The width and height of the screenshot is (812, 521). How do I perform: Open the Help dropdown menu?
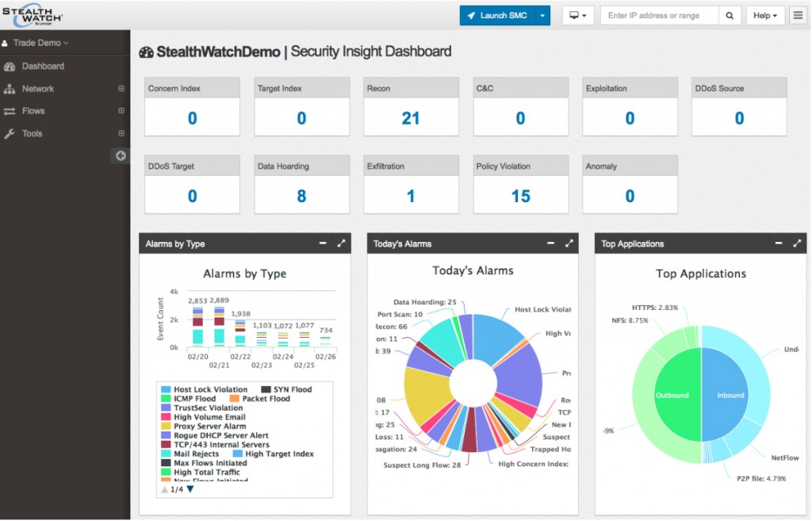(x=765, y=16)
